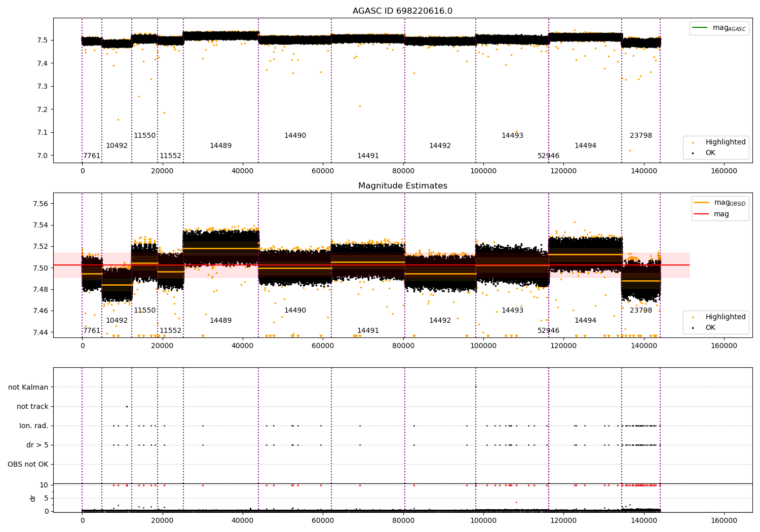
Task: Click obsid label 23798 in the top plot
Action: click(641, 135)
